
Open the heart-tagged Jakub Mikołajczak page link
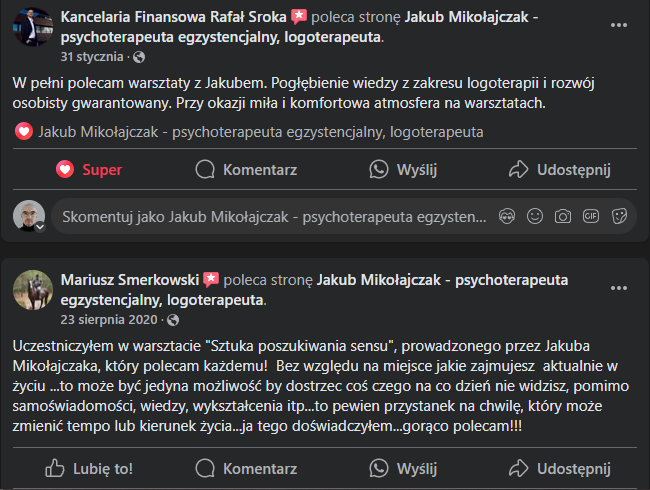[x=261, y=131]
